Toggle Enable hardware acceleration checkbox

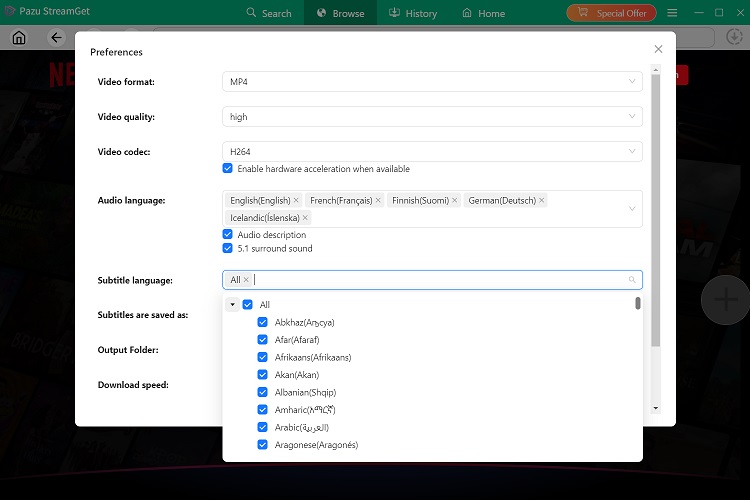(228, 168)
